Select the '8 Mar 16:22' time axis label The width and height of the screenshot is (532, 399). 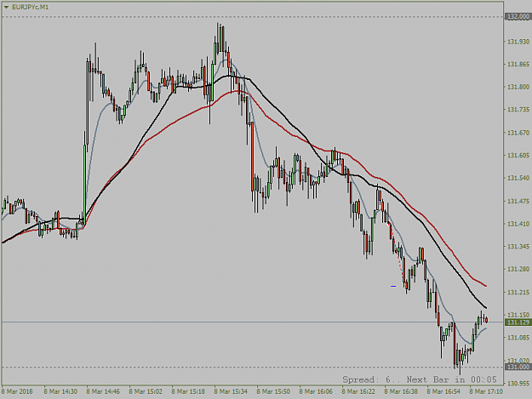coord(358,391)
